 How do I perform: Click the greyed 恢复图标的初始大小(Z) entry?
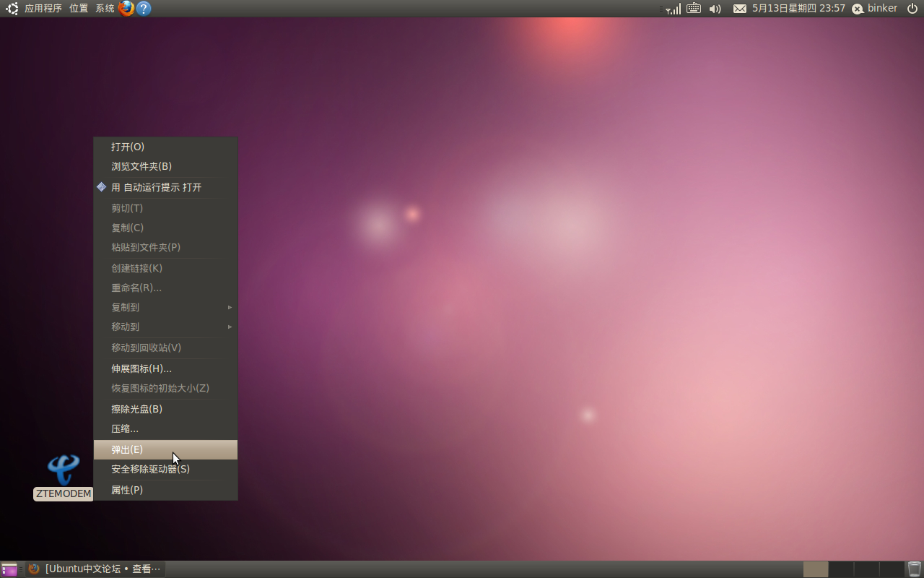tap(165, 388)
